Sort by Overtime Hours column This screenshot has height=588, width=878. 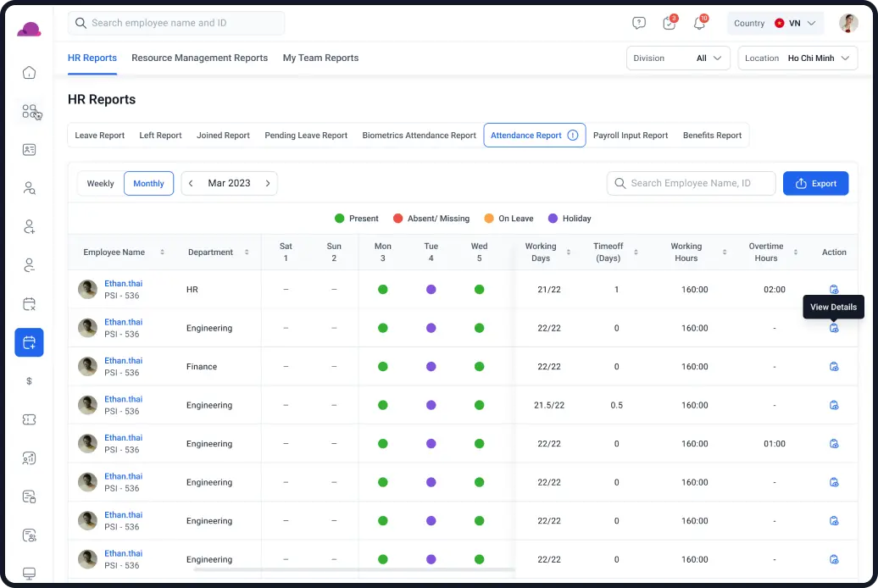795,252
